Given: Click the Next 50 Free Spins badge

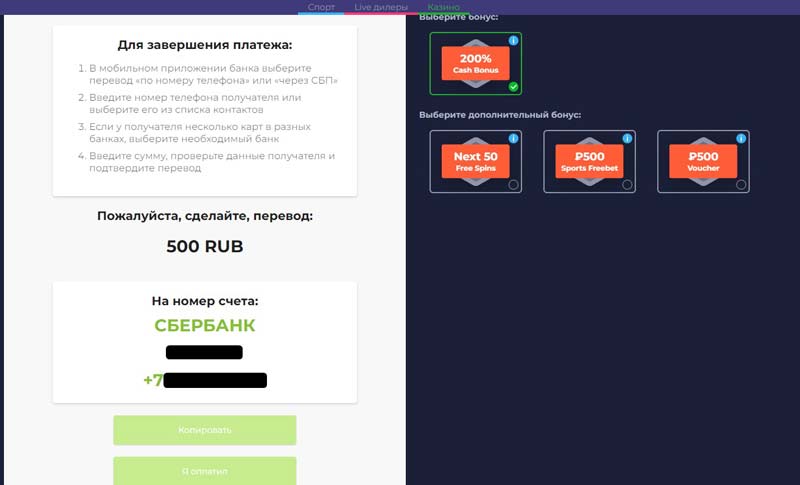Looking at the screenshot, I should (475, 161).
